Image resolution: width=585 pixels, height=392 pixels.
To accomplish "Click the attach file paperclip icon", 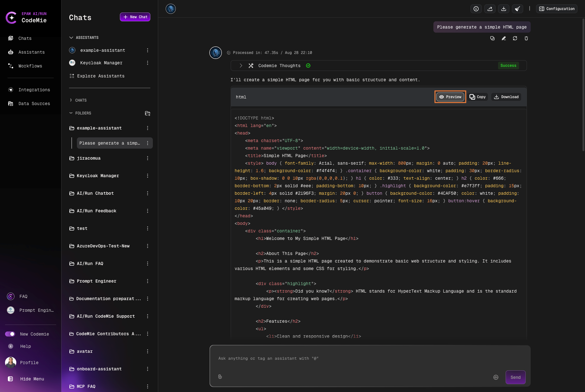I will tap(220, 377).
